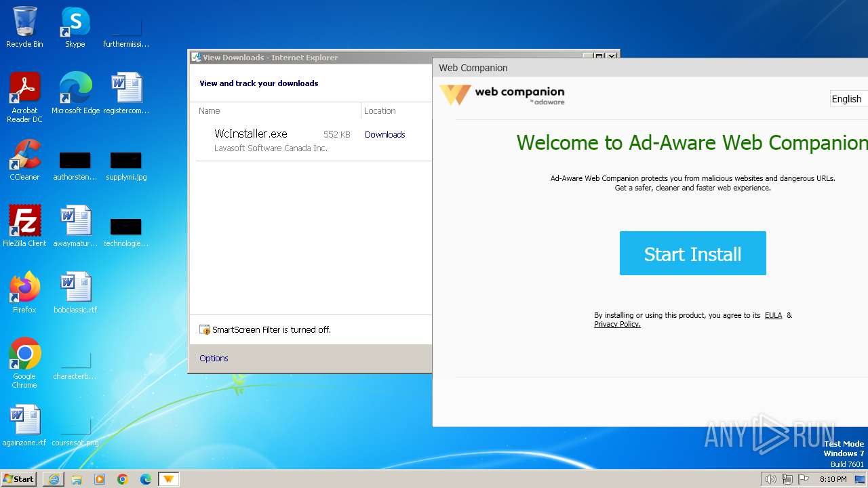Open the Downloads location link

[x=384, y=134]
